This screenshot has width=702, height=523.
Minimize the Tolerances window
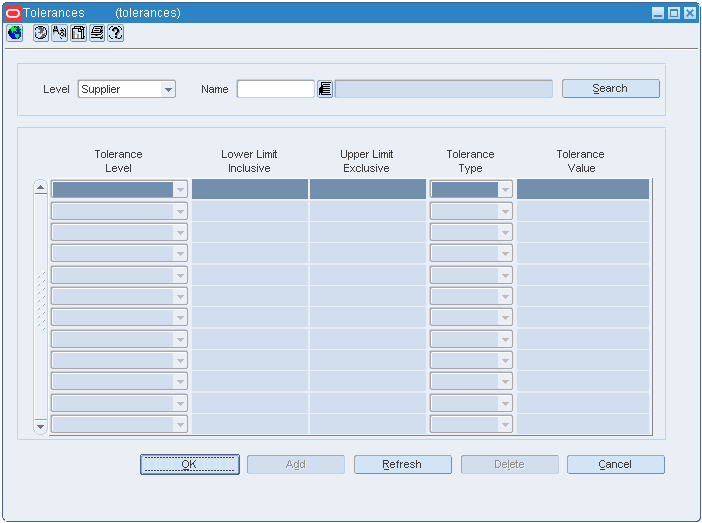coord(658,13)
